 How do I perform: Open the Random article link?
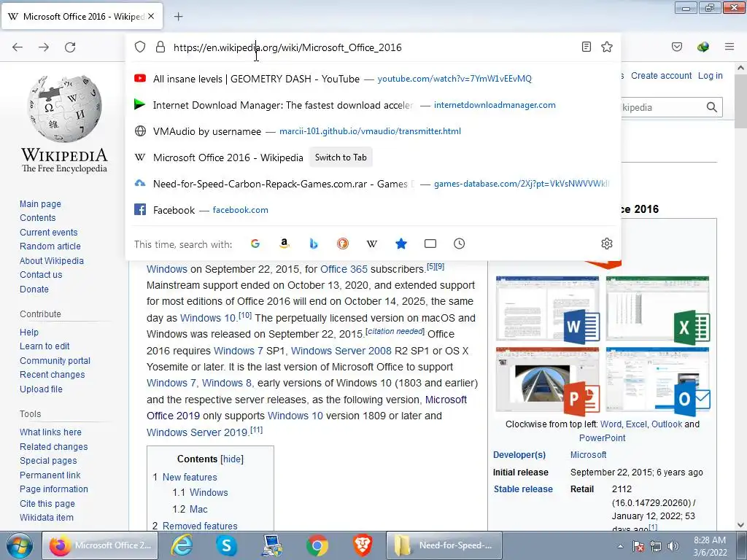(50, 246)
